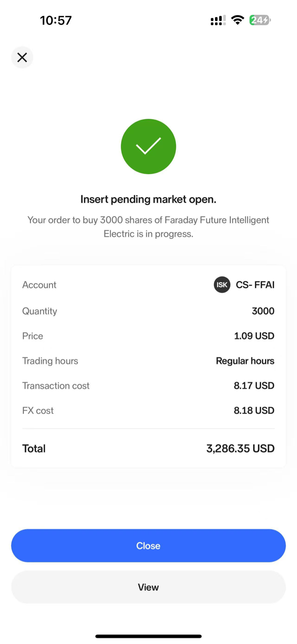Viewport: 297px width, 644px height.
Task: Tap the 'Insert pending market open.' heading
Action: click(x=148, y=199)
